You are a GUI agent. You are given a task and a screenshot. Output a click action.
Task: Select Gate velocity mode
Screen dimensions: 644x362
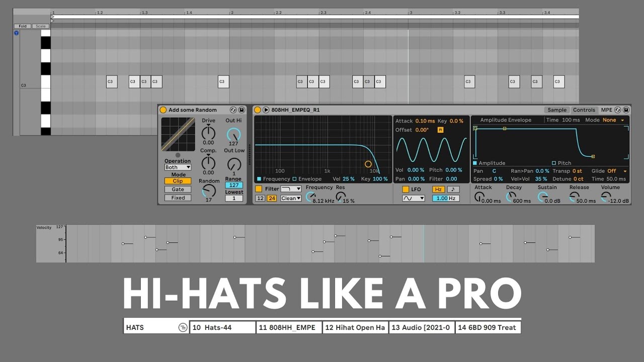(178, 190)
